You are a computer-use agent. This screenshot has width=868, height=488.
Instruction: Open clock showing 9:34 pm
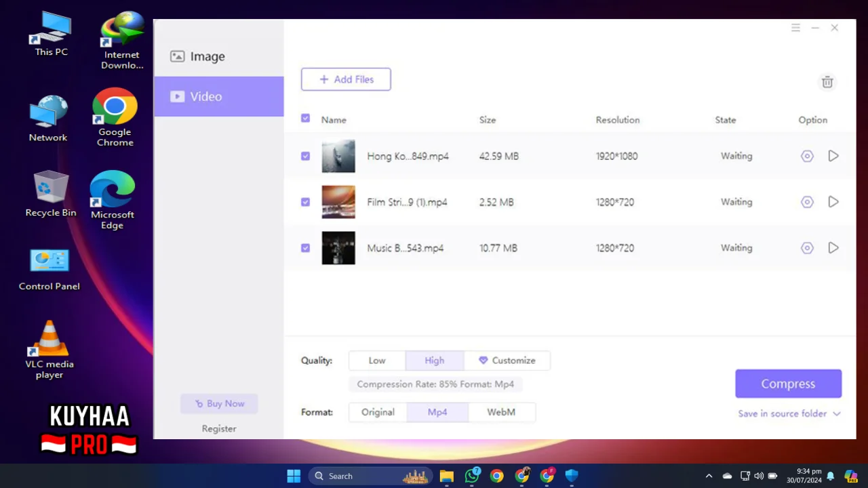tap(804, 476)
